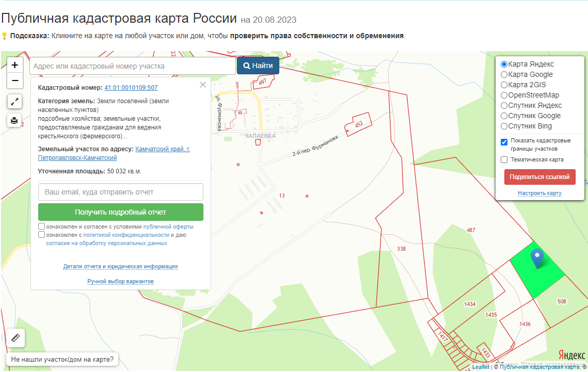The image size is (588, 372).
Task: Click parcel labeled 1433 on map
Action: [x=486, y=352]
